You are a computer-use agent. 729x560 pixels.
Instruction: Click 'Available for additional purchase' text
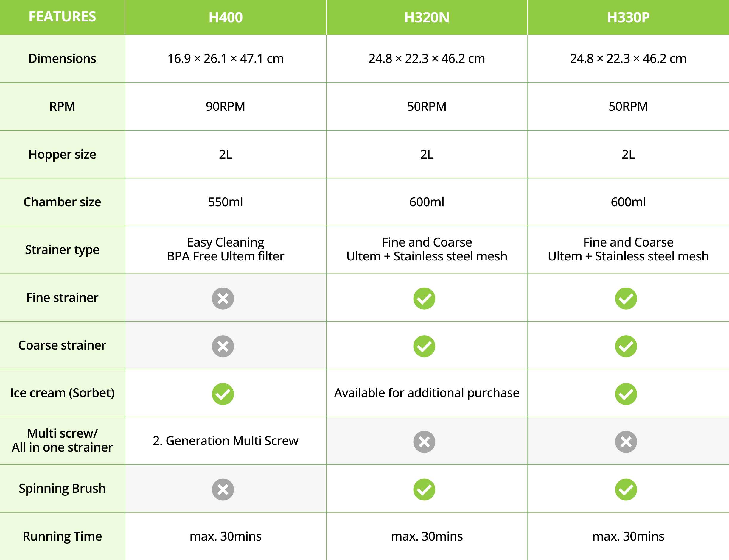coord(427,393)
